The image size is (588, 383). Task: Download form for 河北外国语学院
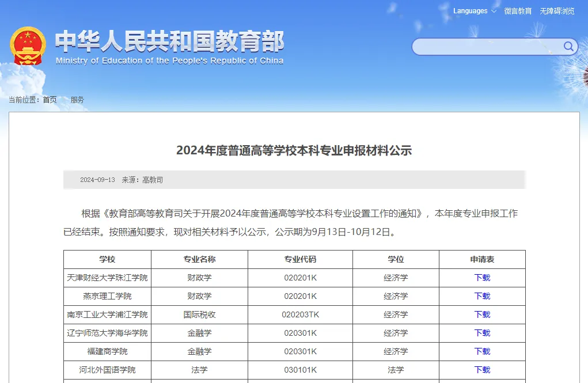pos(482,370)
